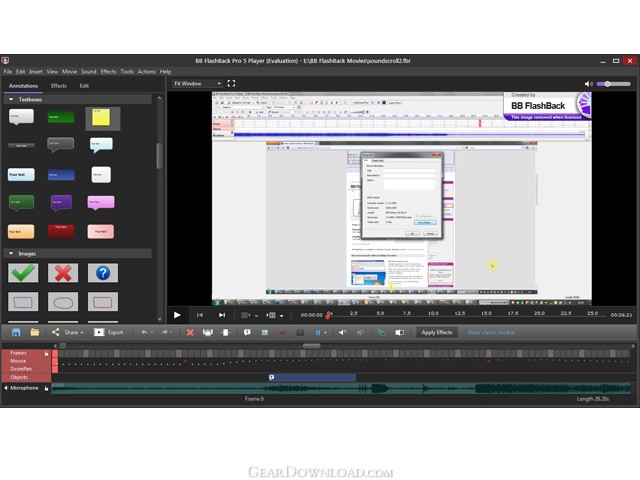The height and width of the screenshot is (480, 640).
Task: Insert the green checkmark image
Action: (23, 273)
